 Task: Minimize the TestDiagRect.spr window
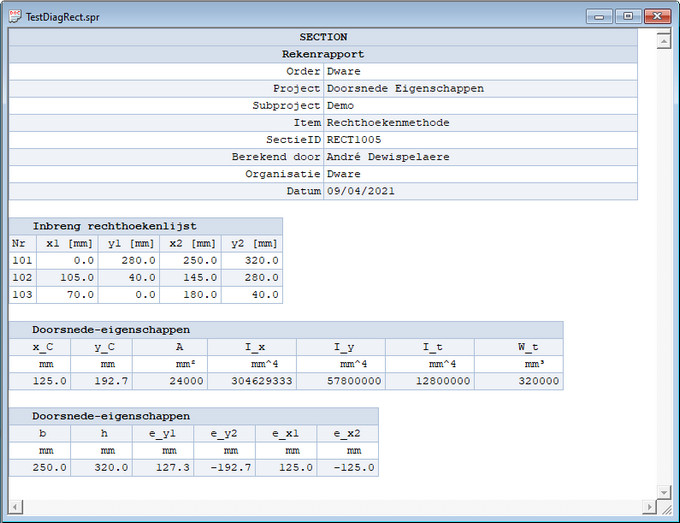pos(599,16)
